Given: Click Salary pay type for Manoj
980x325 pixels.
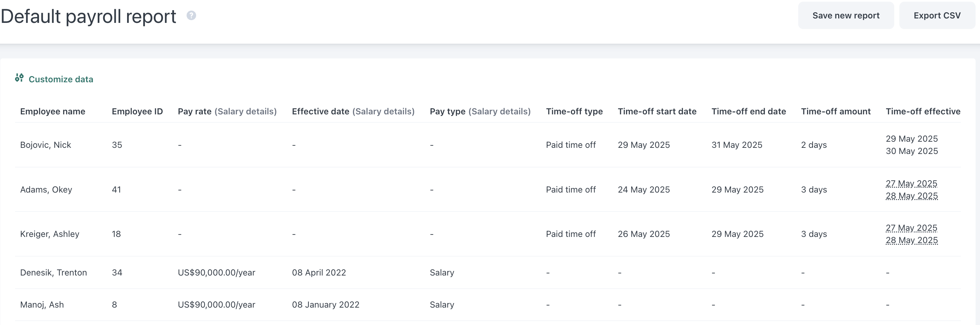Looking at the screenshot, I should (x=442, y=305).
